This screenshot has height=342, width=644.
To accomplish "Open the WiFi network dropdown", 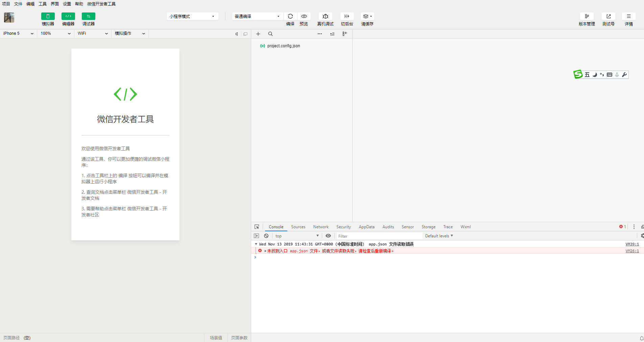I will 93,33.
